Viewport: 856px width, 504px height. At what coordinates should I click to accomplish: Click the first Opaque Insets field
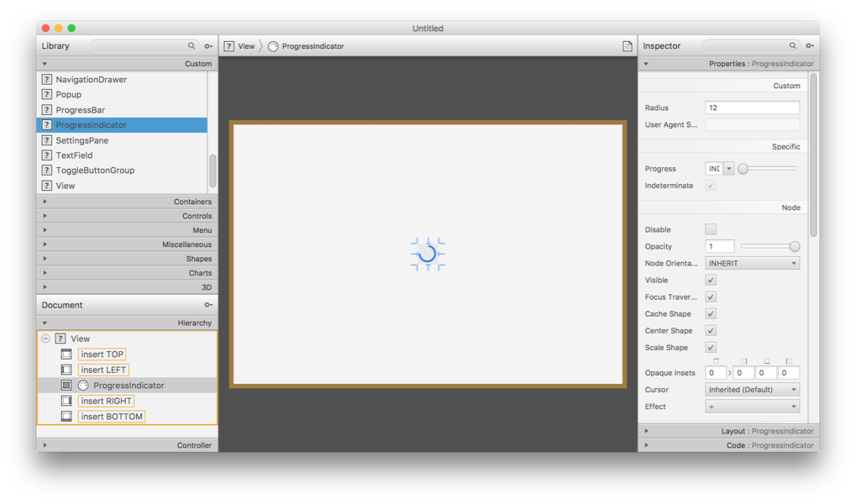(x=716, y=373)
